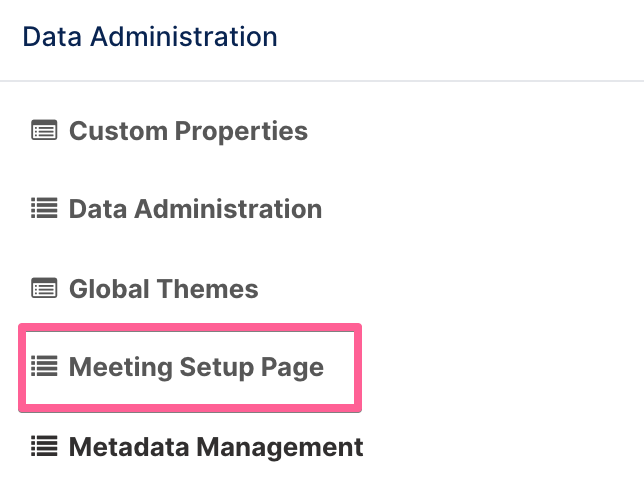Select the Data Administration label in the list
This screenshot has width=644, height=504.
pyautogui.click(x=196, y=209)
